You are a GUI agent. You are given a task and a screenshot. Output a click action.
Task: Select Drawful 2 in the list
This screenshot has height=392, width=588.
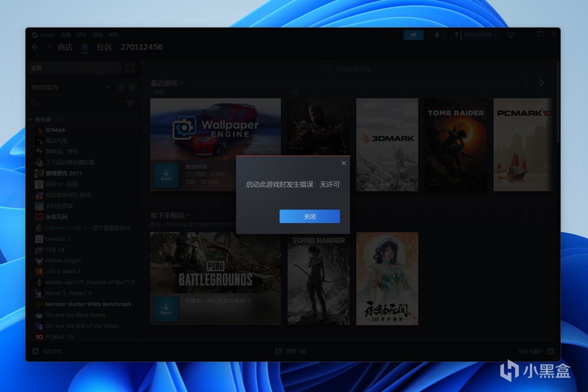57,239
